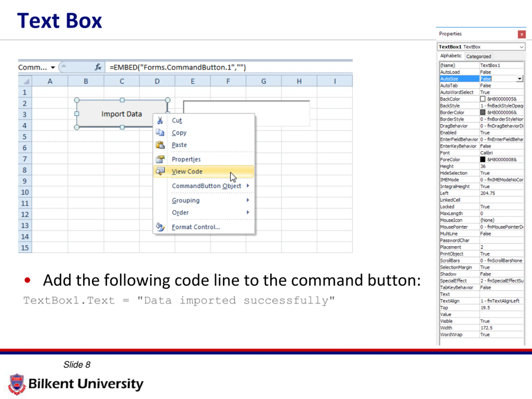
Task: Click the Bilkent University crest logo
Action: pos(17,384)
